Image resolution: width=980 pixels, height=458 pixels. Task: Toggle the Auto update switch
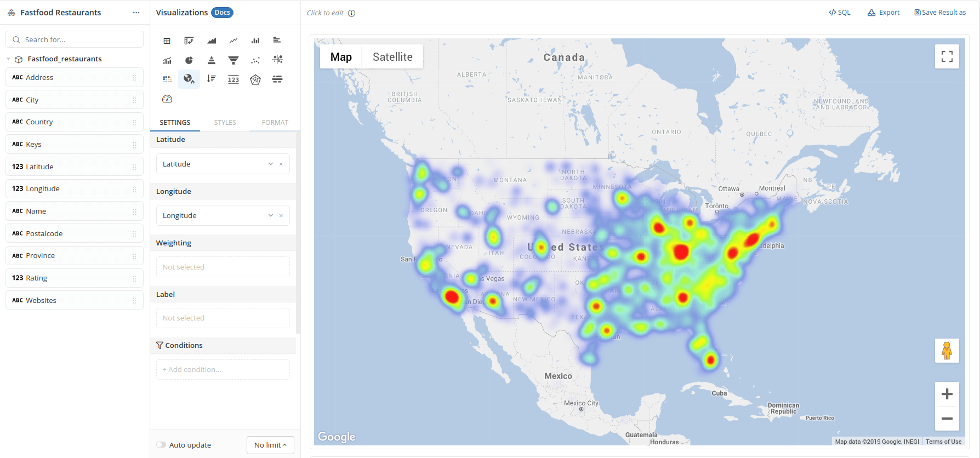pyautogui.click(x=161, y=445)
